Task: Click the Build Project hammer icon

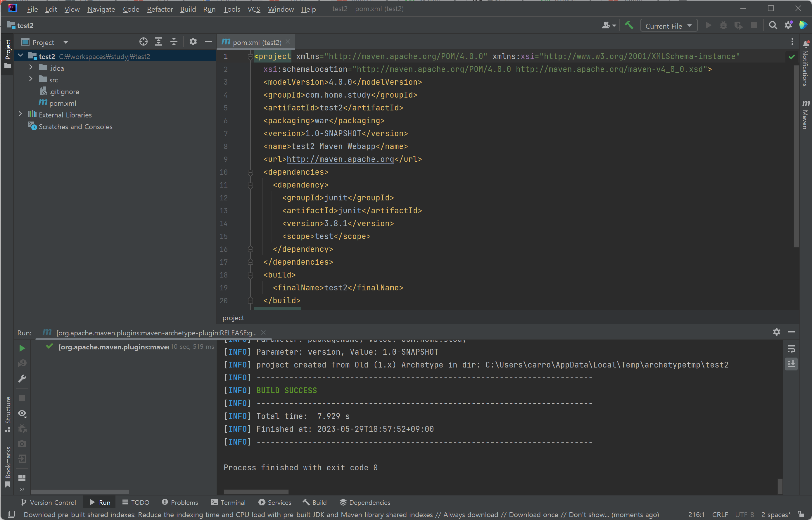Action: click(629, 26)
